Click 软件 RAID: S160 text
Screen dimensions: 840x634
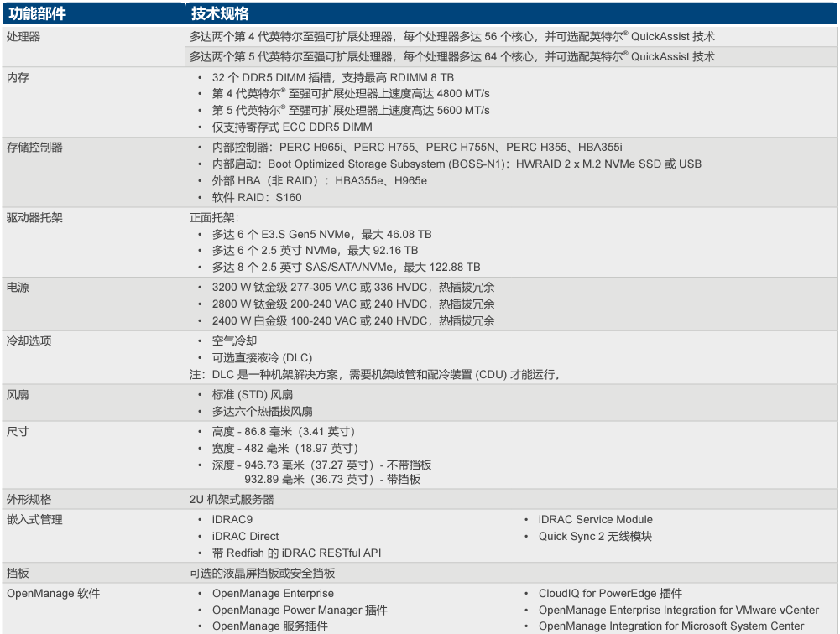257,198
